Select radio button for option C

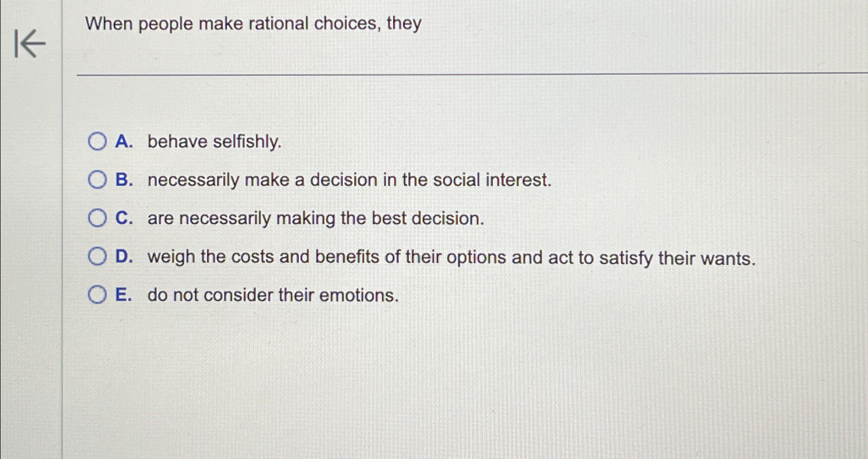click(x=97, y=218)
